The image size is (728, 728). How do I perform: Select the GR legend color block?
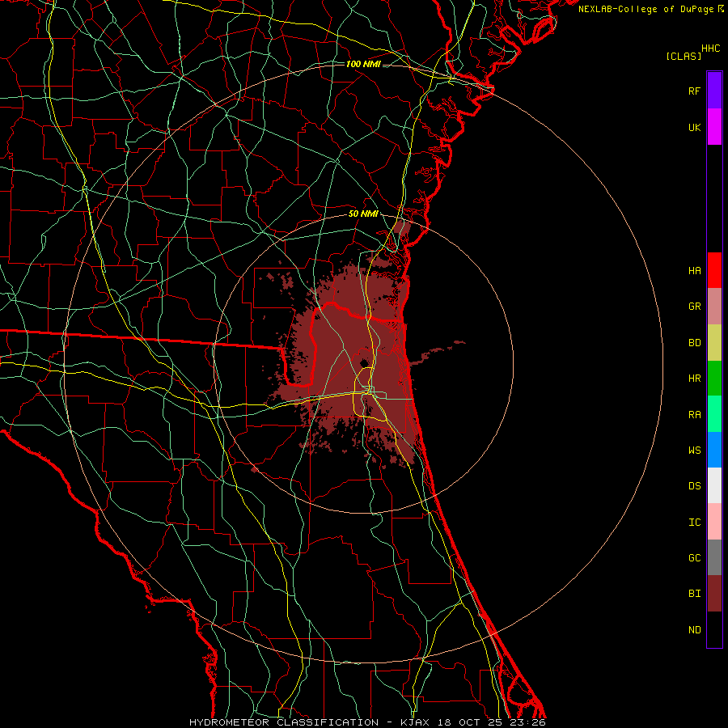tap(714, 306)
